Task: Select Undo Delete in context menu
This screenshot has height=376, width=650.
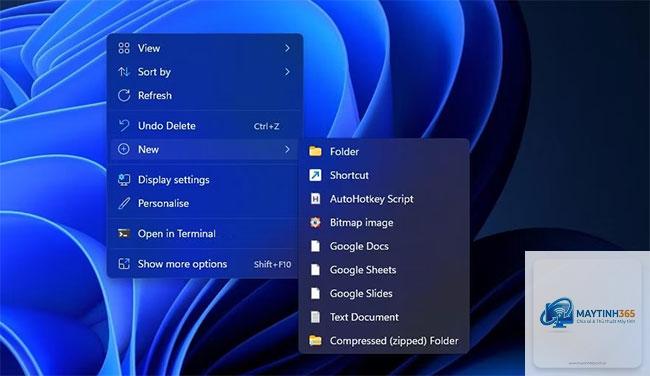Action: pyautogui.click(x=204, y=126)
